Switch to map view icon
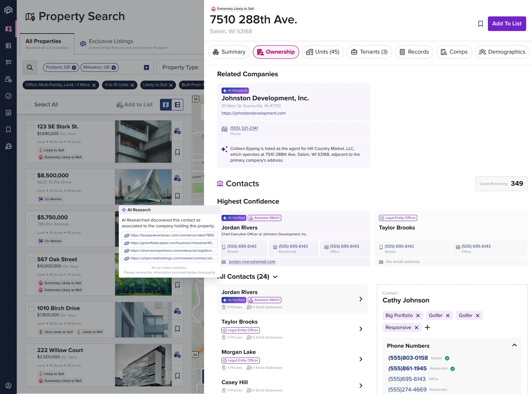This screenshot has height=394, width=532. pos(166,105)
